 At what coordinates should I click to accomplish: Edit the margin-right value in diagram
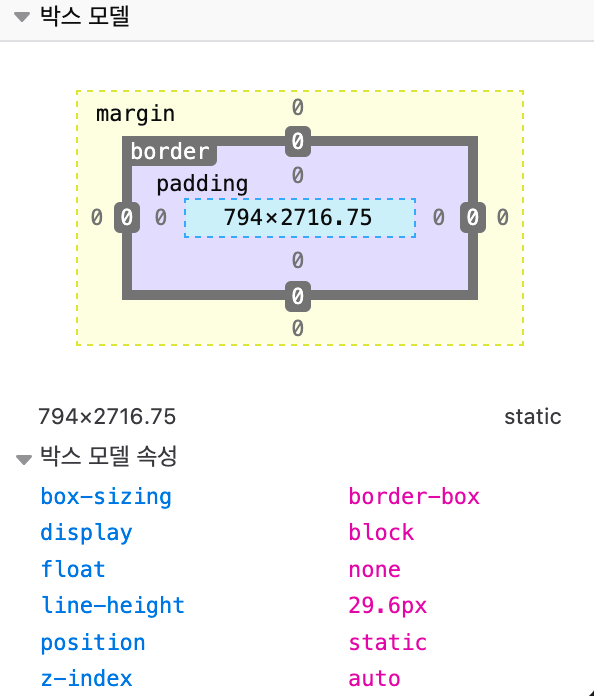pyautogui.click(x=502, y=217)
